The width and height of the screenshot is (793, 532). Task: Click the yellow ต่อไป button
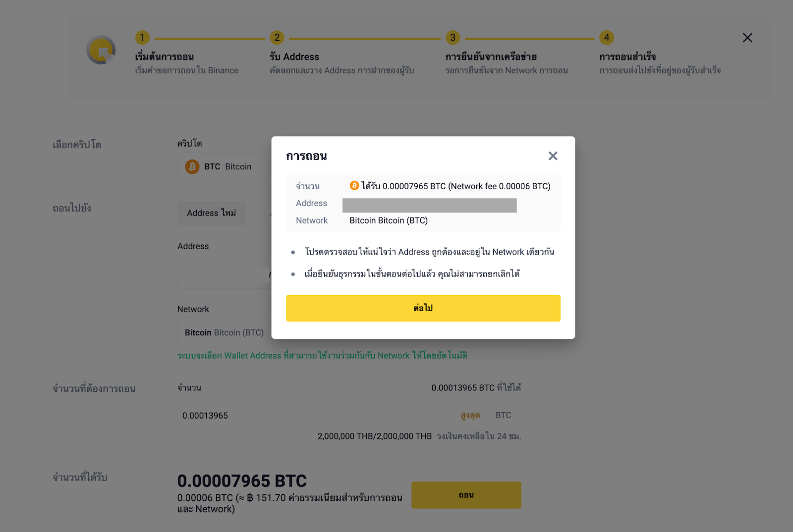(423, 308)
